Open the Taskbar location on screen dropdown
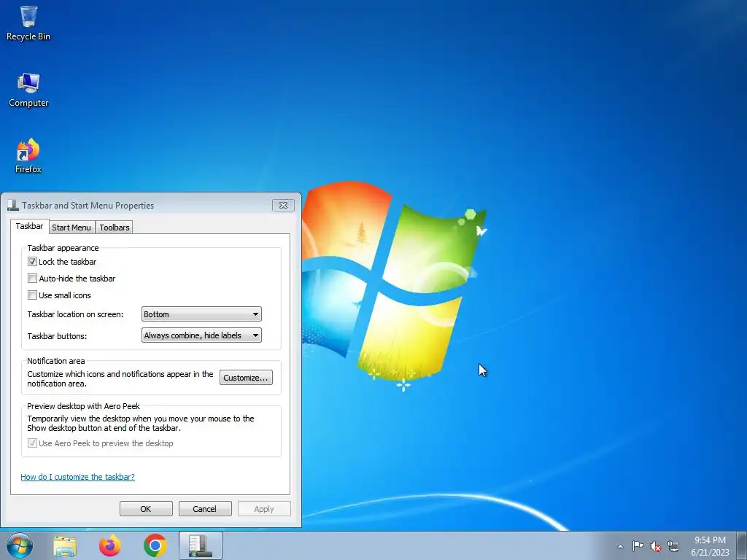 (x=201, y=314)
